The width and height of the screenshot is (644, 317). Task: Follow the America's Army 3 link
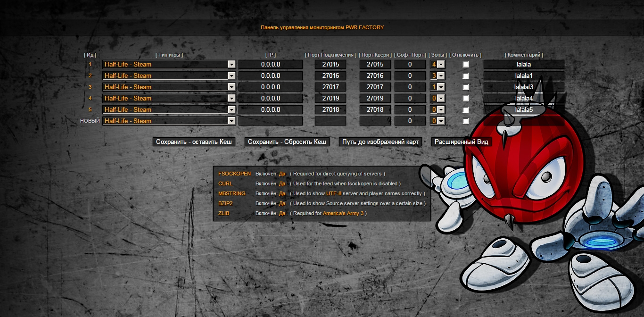[343, 213]
